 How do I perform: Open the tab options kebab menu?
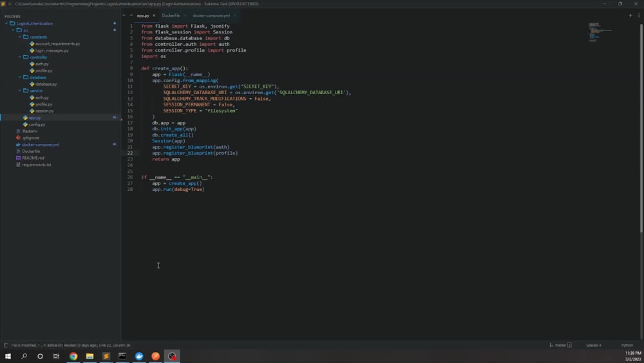pyautogui.click(x=639, y=15)
